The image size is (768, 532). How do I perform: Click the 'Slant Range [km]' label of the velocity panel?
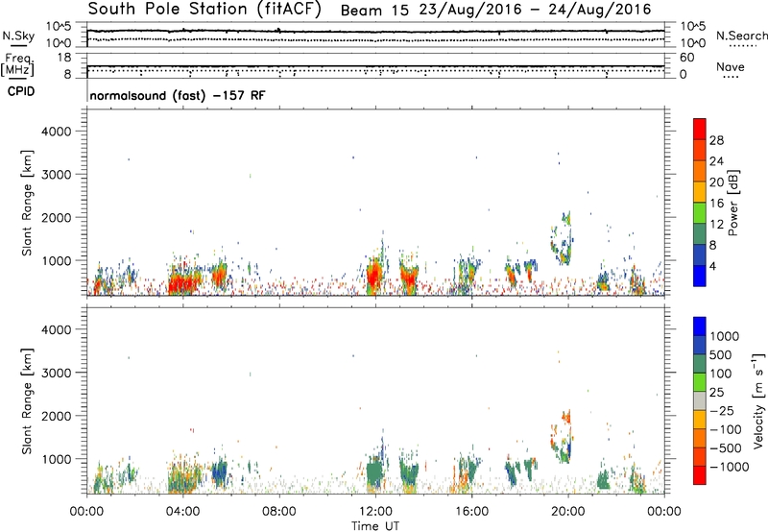point(27,401)
